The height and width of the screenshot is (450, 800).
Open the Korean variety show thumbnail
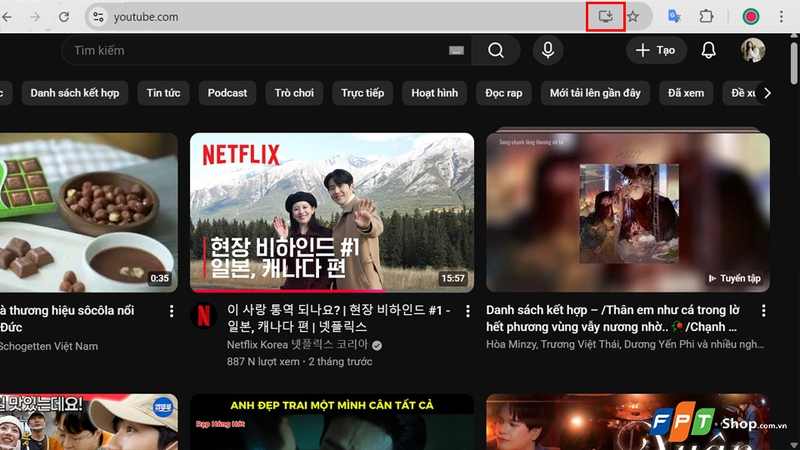pos(89,422)
